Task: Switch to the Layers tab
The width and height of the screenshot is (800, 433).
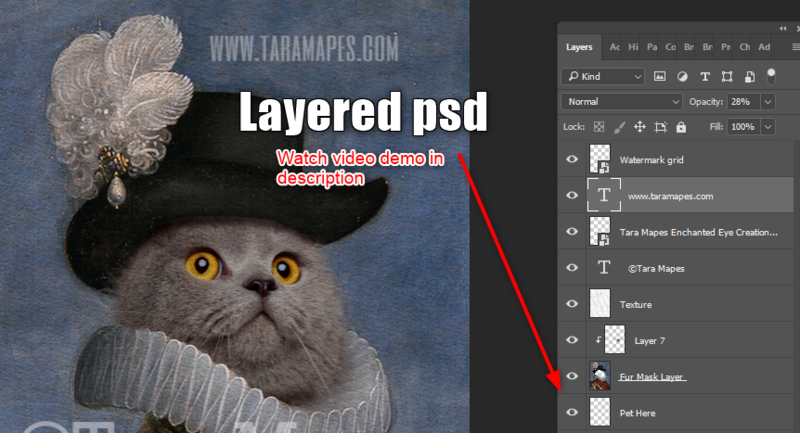Action: click(579, 47)
